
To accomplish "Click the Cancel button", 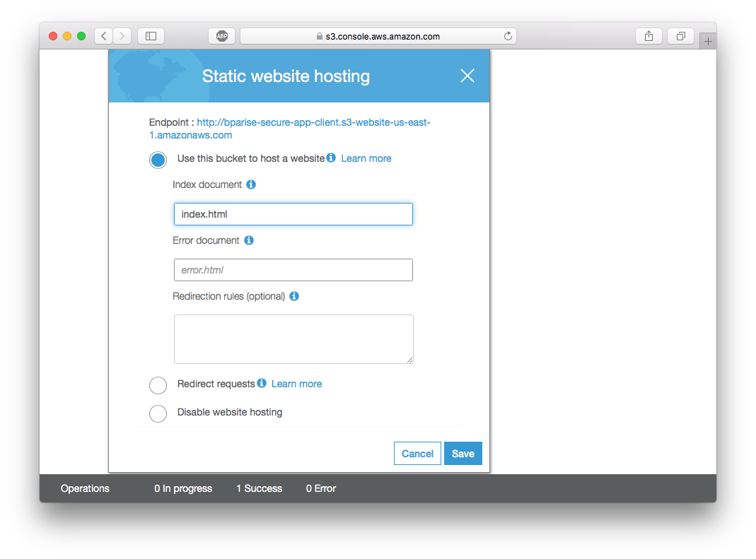I will coord(417,454).
